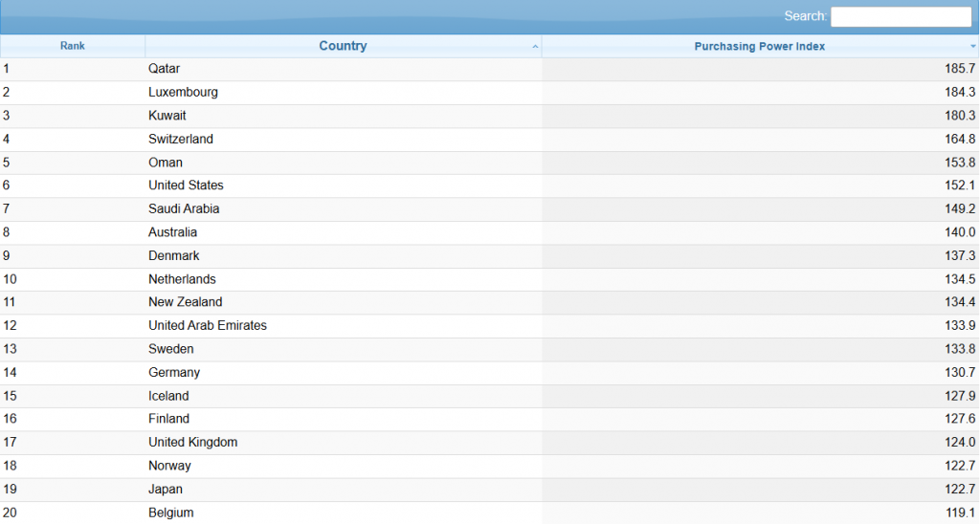Click rank number 15 in Iceland row
This screenshot has height=524, width=980.
[x=10, y=396]
